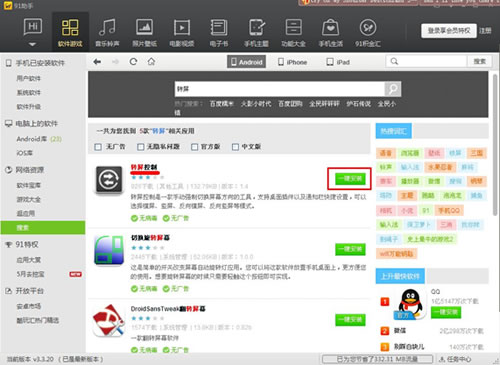Viewport: 500px width, 365px height.
Task: Click the login button at top right
Action: [449, 31]
